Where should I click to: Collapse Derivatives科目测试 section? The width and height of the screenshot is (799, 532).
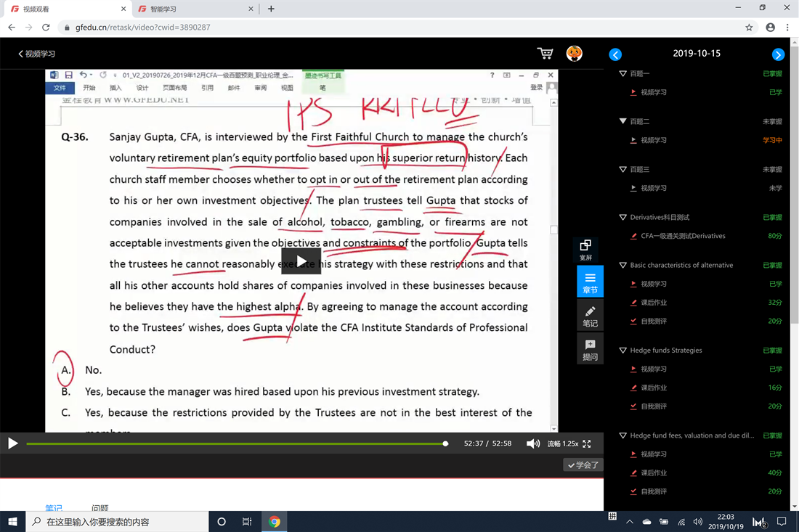coord(622,218)
